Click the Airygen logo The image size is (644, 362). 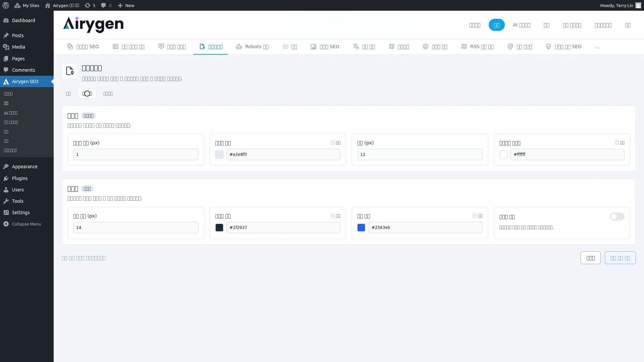[x=93, y=25]
